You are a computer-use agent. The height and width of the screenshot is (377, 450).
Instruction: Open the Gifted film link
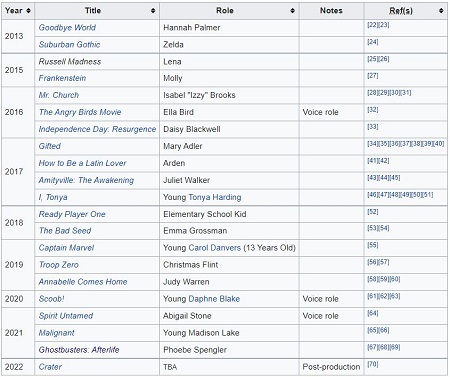tap(50, 146)
